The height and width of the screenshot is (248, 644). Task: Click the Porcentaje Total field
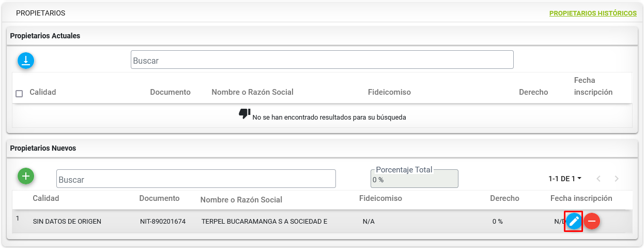(414, 179)
